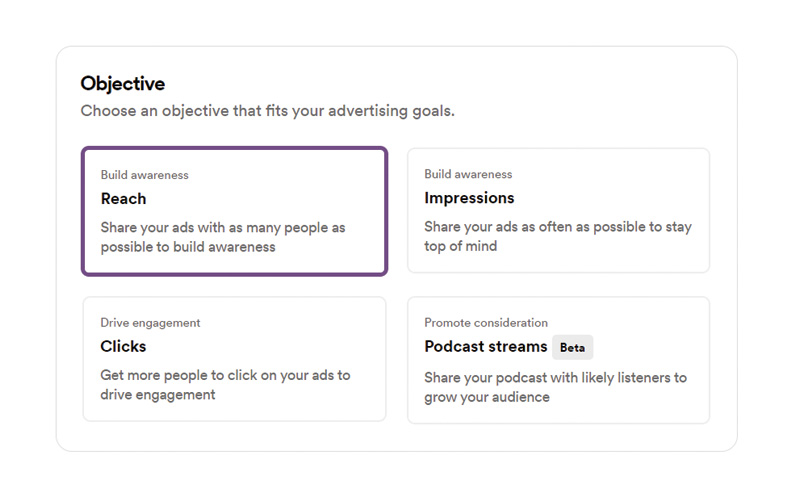Screen dimensions: 800x500
Task: Click the 'Get more people to click' description
Action: pos(225,385)
